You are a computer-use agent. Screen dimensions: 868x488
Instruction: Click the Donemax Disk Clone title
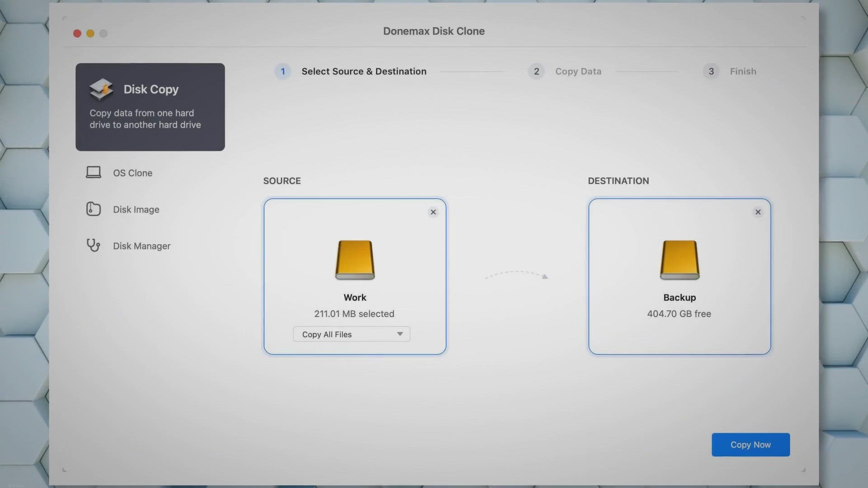(x=434, y=31)
